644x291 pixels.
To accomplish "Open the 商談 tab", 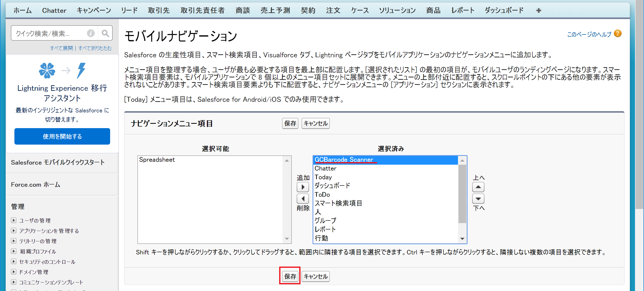I will pos(243,11).
